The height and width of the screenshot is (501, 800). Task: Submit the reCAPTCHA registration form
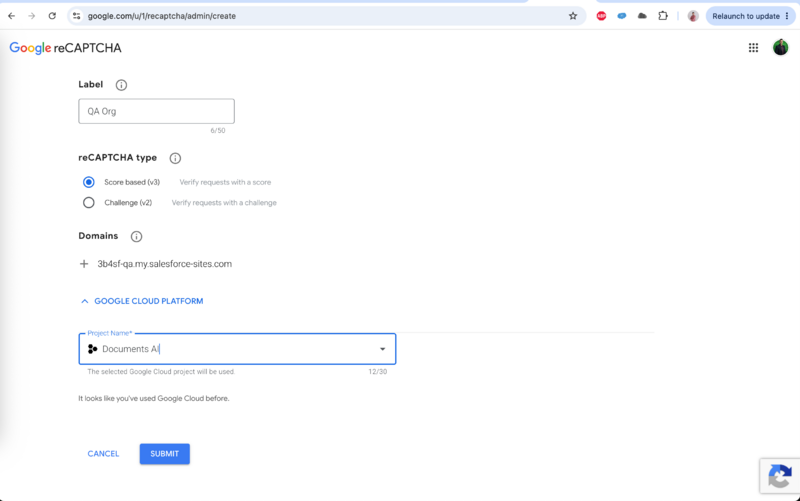click(x=164, y=454)
